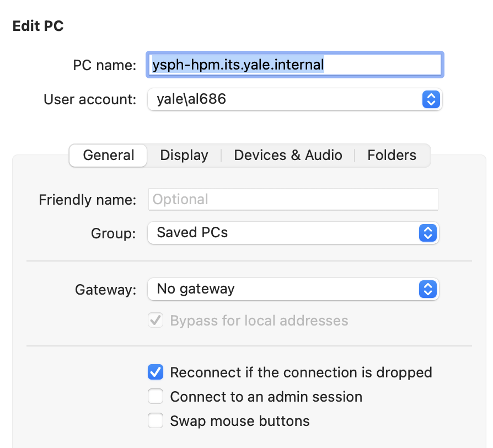Enable Swap mouse buttons checkbox

(x=156, y=420)
